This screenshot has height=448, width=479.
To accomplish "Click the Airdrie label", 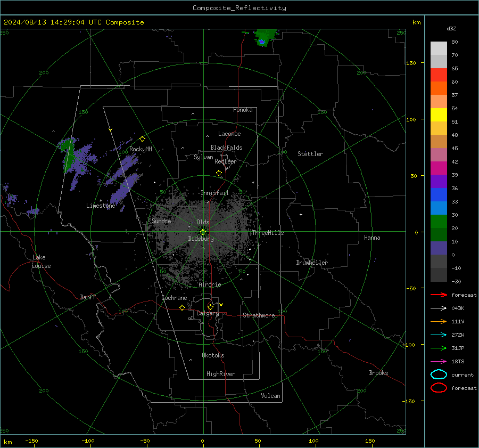I will coord(210,284).
